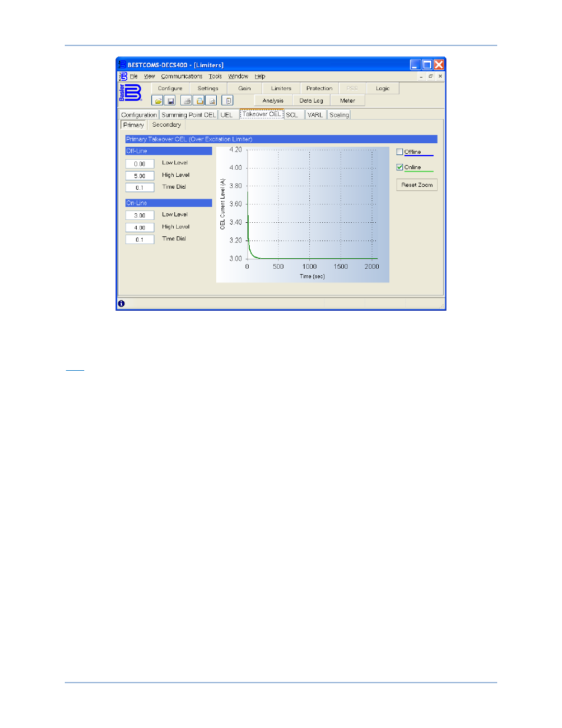Open the Tools menu
Screen dimensions: 562x728
(215, 77)
